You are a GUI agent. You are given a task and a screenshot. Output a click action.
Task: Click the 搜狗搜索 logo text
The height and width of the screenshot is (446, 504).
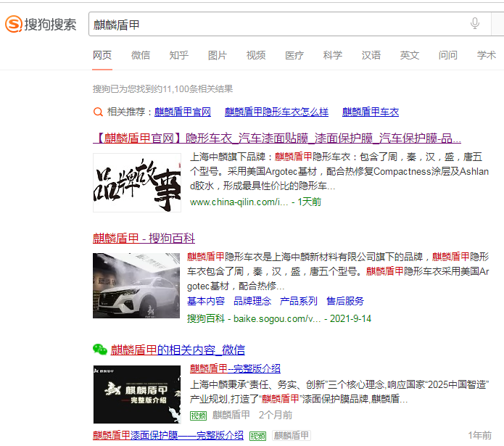(51, 25)
